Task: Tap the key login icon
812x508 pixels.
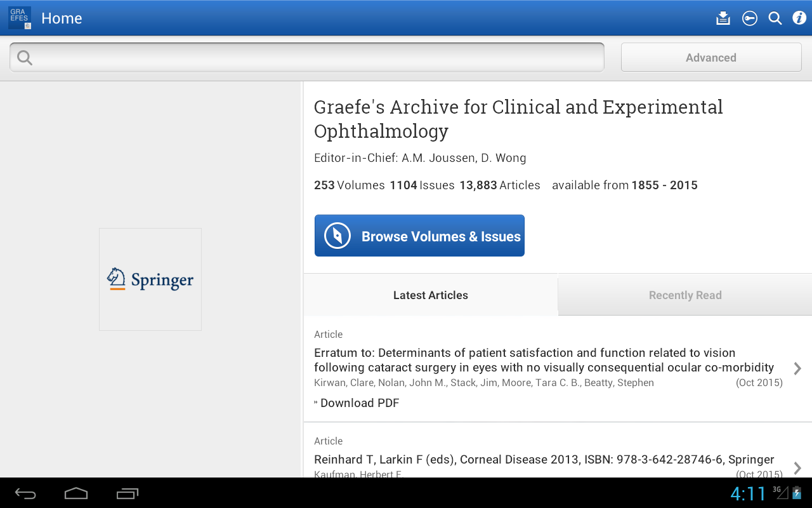Action: [749, 18]
